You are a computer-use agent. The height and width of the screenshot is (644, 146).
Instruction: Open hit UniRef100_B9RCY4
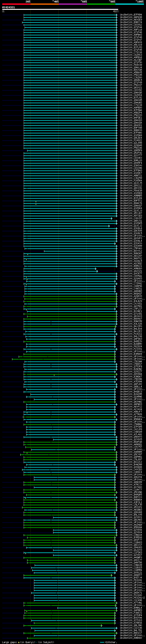pos(131,22)
